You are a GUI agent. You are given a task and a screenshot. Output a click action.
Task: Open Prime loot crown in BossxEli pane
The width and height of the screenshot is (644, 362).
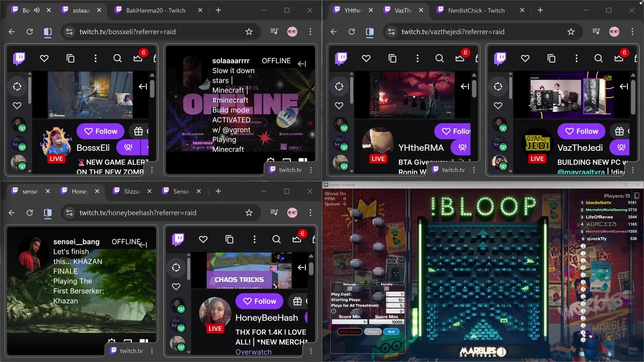[138, 58]
